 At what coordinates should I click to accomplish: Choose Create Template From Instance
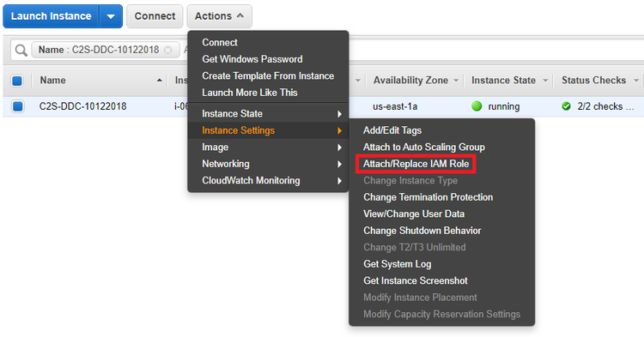268,76
